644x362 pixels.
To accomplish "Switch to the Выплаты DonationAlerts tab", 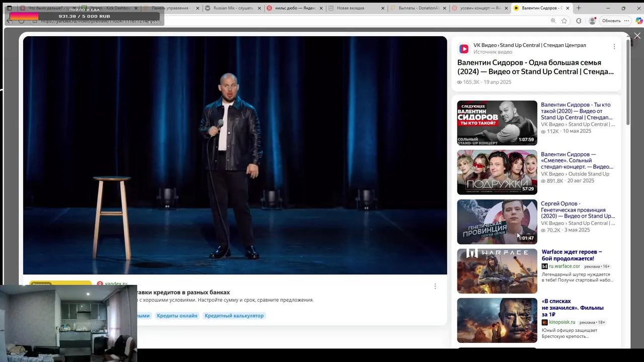I will pyautogui.click(x=418, y=8).
